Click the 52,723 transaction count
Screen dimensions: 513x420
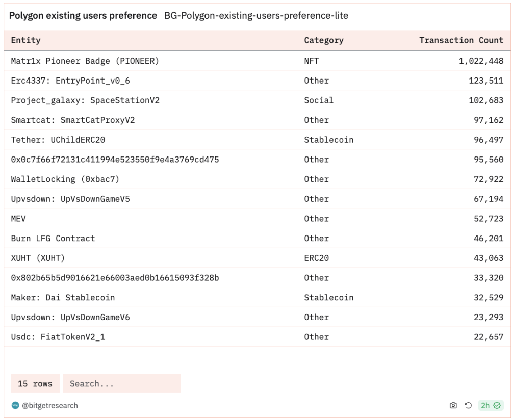489,219
